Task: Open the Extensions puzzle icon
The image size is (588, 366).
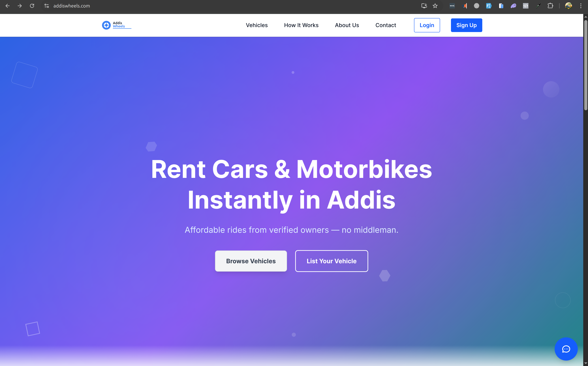Action: click(x=550, y=6)
